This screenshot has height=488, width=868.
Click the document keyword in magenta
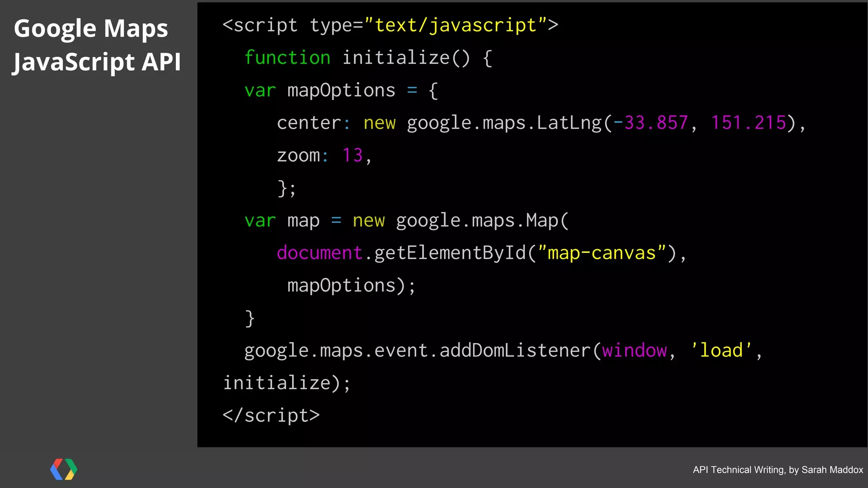(x=319, y=253)
